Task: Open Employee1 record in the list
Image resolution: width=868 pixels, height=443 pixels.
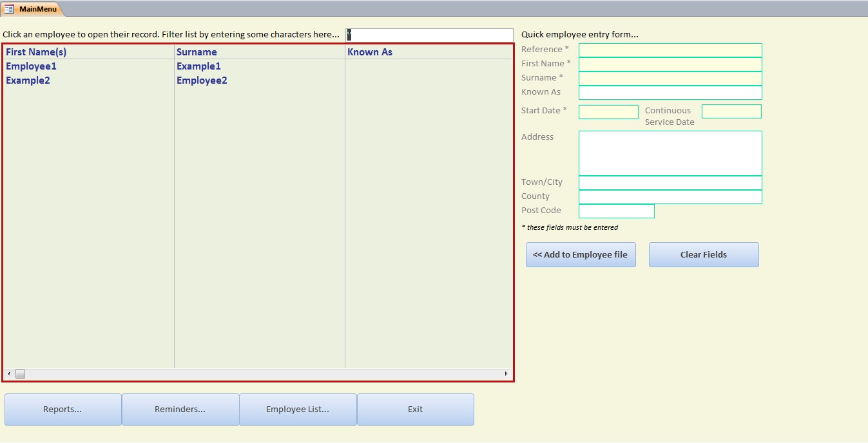Action: click(32, 66)
